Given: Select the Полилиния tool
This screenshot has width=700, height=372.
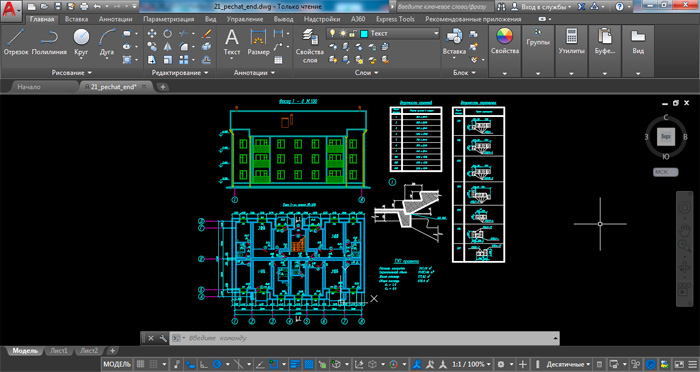Looking at the screenshot, I should (x=49, y=42).
